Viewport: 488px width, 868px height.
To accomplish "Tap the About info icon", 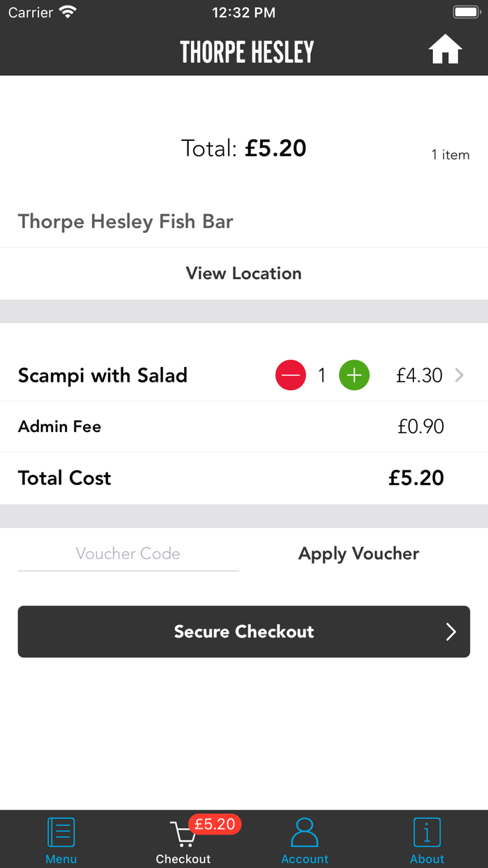I will tap(427, 832).
